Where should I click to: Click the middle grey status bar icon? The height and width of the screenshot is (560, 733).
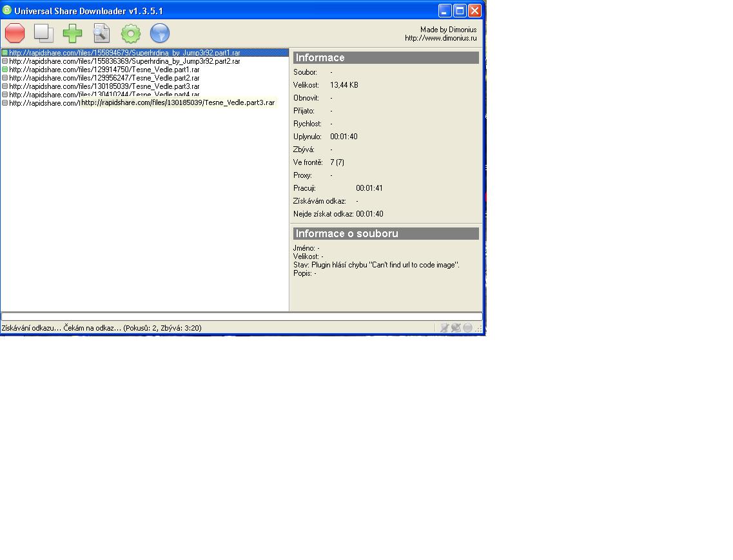click(456, 327)
